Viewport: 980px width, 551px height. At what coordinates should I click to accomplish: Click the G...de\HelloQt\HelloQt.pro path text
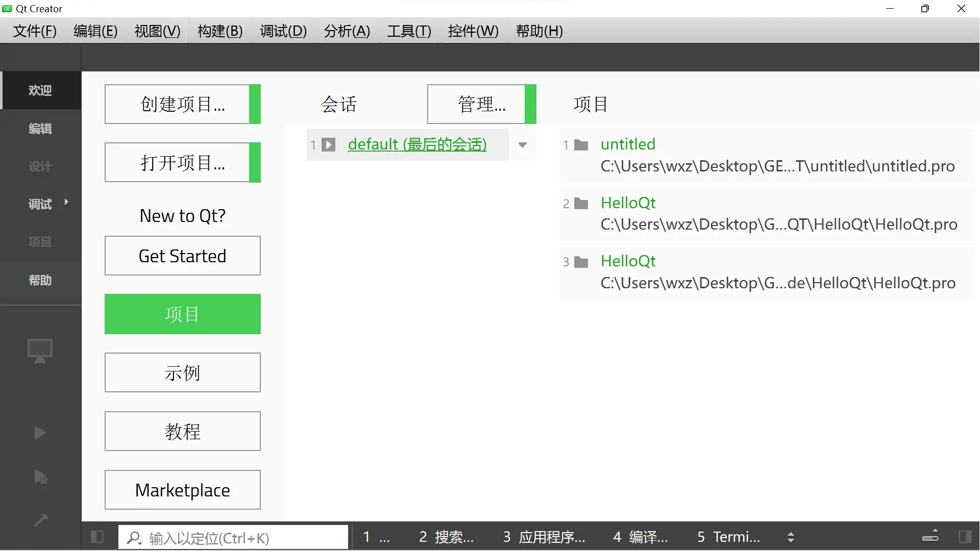[778, 283]
